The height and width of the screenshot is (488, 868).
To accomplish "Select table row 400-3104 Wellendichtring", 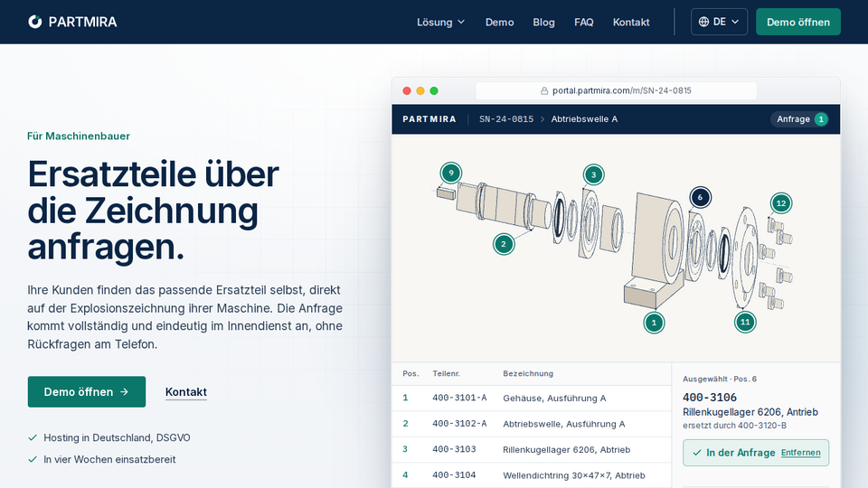I will coord(532,474).
